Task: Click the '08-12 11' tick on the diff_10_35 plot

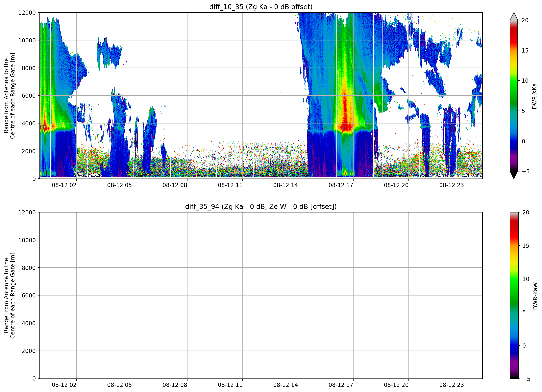Action: click(230, 185)
